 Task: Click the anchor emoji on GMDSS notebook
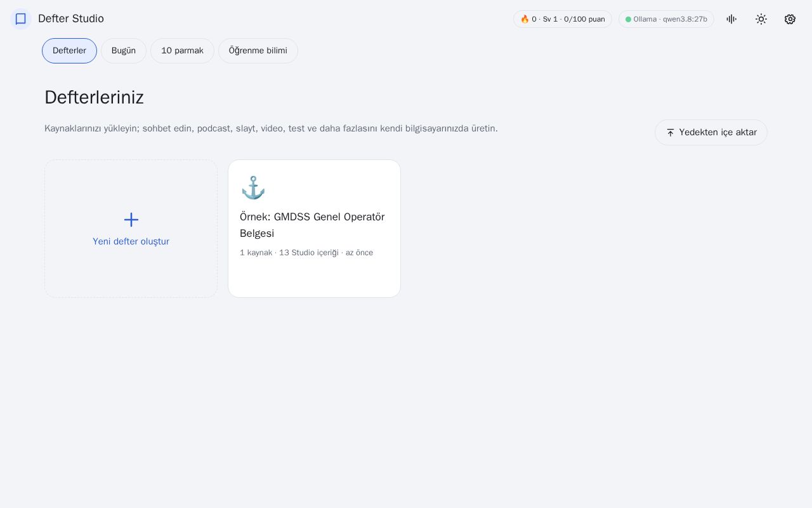[x=253, y=187]
